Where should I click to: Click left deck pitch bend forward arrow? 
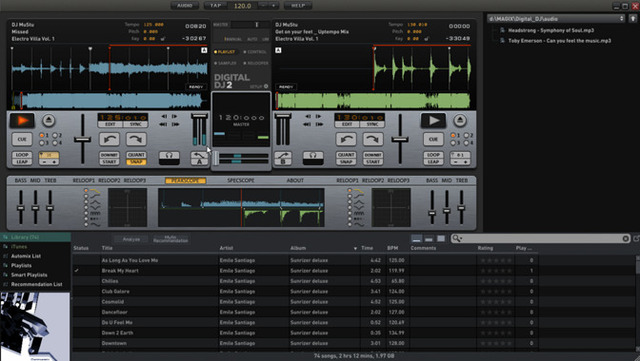click(136, 139)
